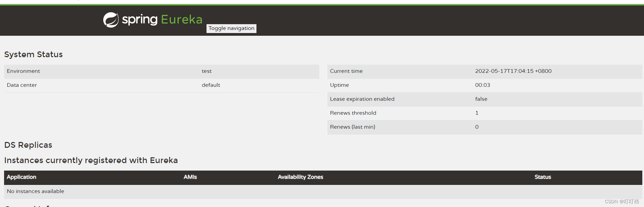Screen dimensions: 644x207
Task: Select the timestamp 2022-05-17T17:04:15 +0800
Action: [x=513, y=71]
